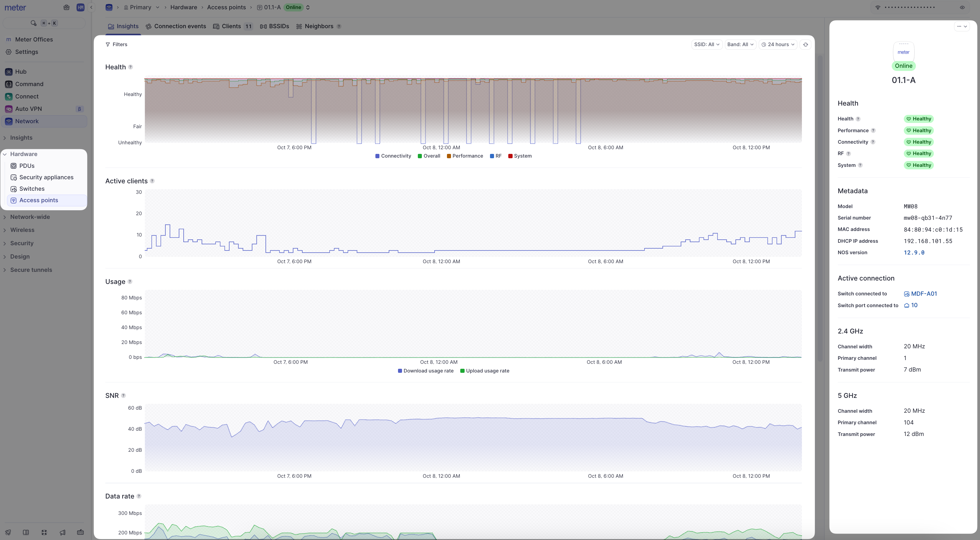
Task: Open the MDF-A01 switch link
Action: pos(923,294)
